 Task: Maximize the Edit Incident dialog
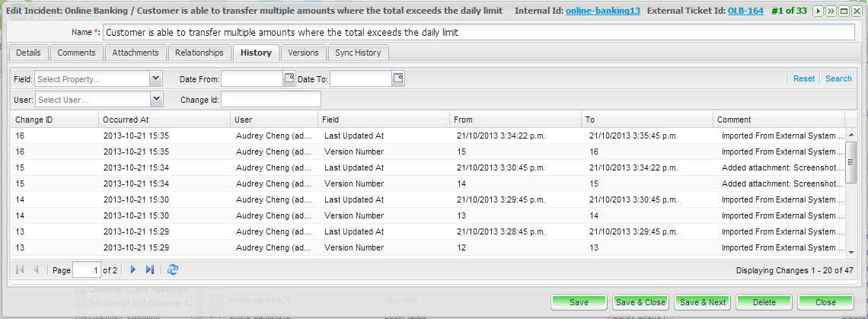click(844, 11)
